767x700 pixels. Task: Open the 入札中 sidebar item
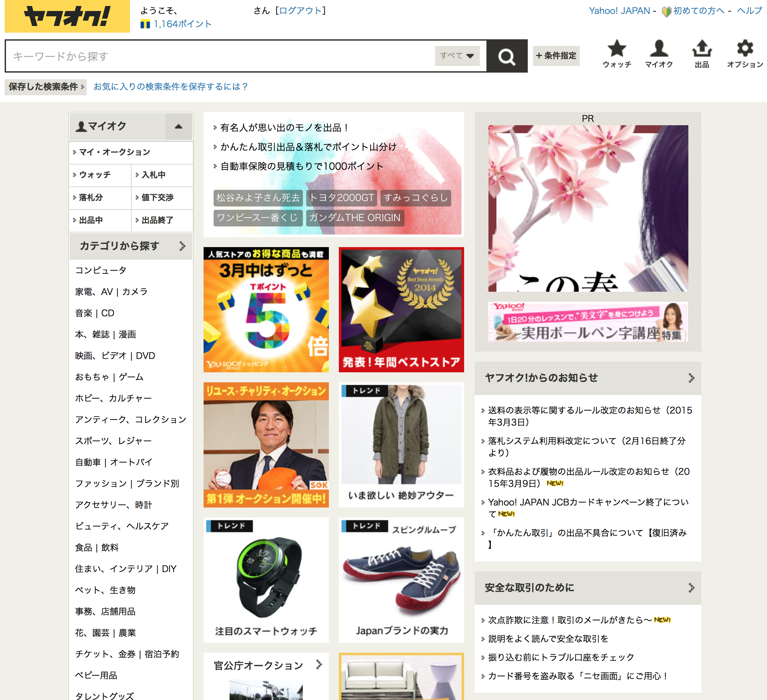click(x=162, y=175)
